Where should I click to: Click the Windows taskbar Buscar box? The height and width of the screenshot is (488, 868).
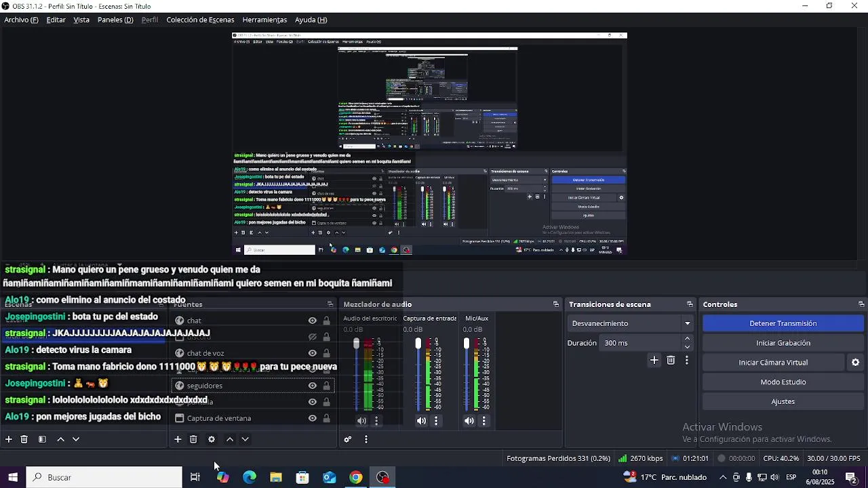pyautogui.click(x=104, y=477)
